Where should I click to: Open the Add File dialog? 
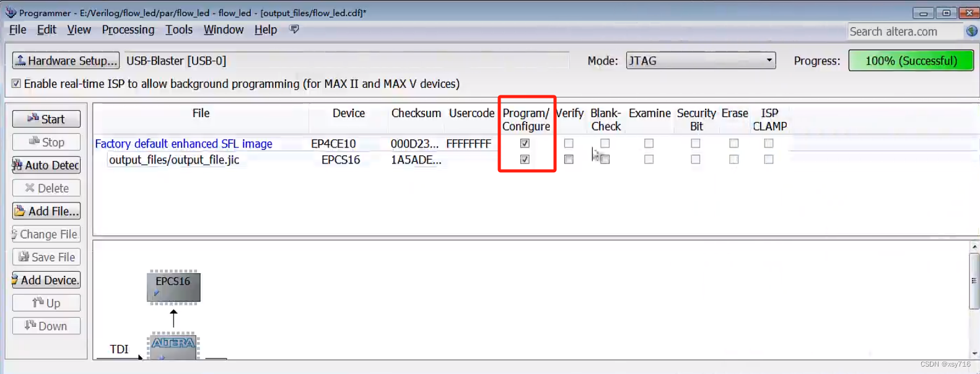(46, 211)
